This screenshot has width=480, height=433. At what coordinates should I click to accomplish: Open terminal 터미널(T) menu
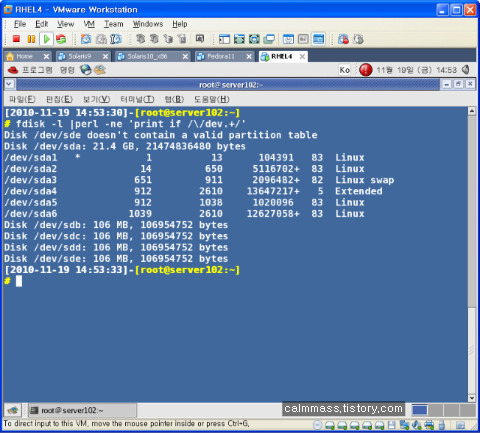[x=137, y=99]
